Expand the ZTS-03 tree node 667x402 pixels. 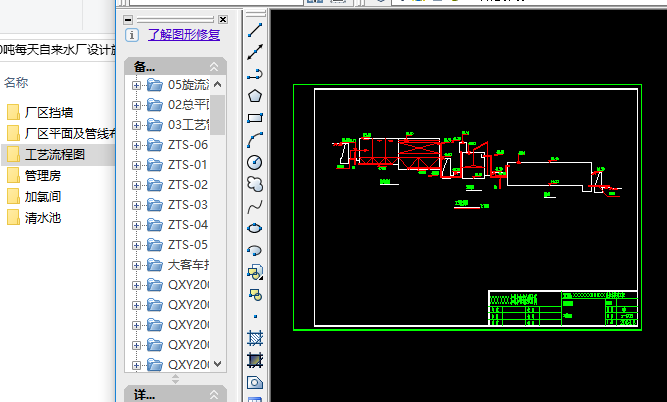(x=136, y=205)
